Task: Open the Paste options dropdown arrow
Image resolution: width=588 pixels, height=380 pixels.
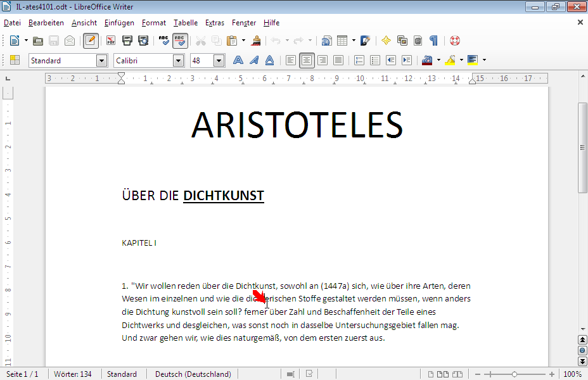Action: click(x=243, y=41)
